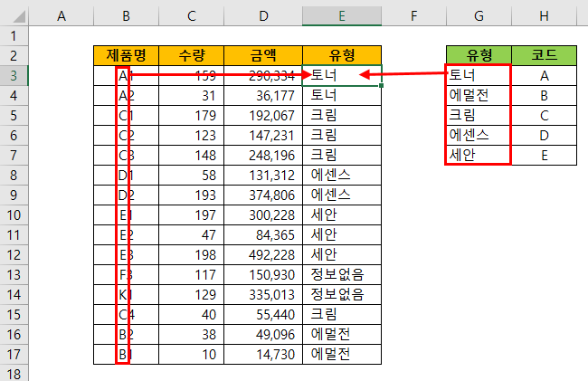The height and width of the screenshot is (381, 588).
Task: Select column A header
Action: pos(62,16)
